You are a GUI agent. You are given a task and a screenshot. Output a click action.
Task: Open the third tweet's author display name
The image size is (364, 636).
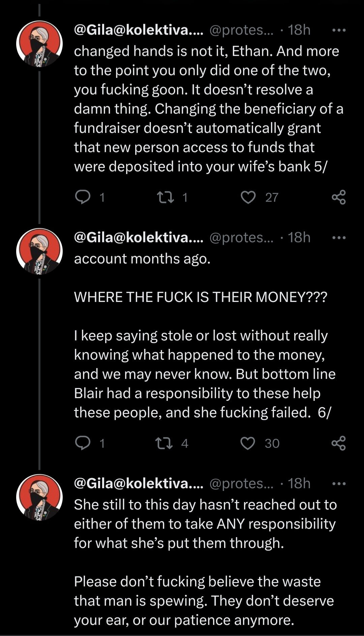[139, 483]
